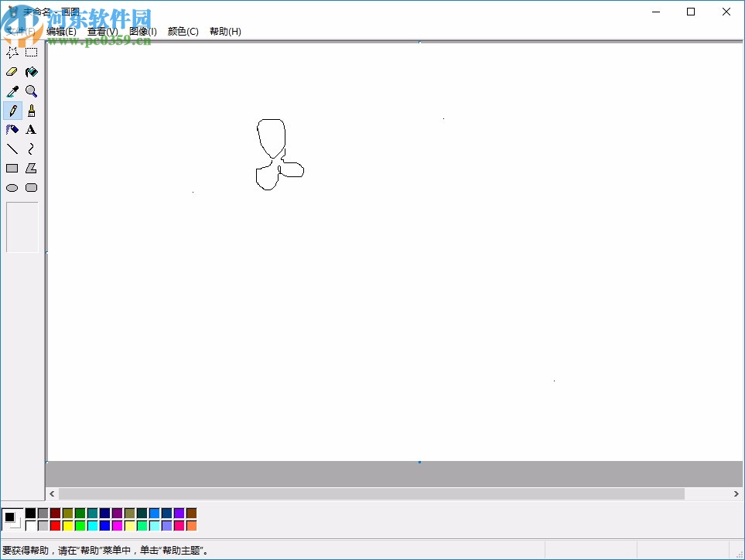
Task: Select the free-form selection tool
Action: (x=12, y=53)
